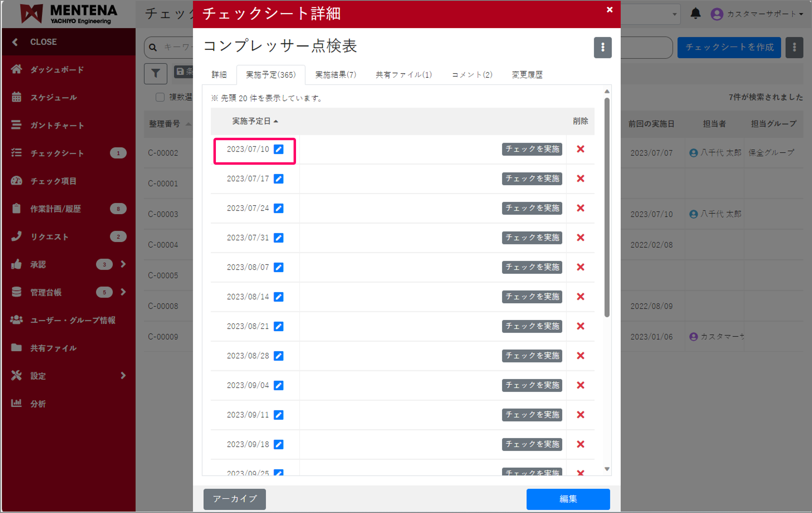Open the カスタマーサポート account dropdown
Image resolution: width=812 pixels, height=513 pixels.
click(760, 13)
